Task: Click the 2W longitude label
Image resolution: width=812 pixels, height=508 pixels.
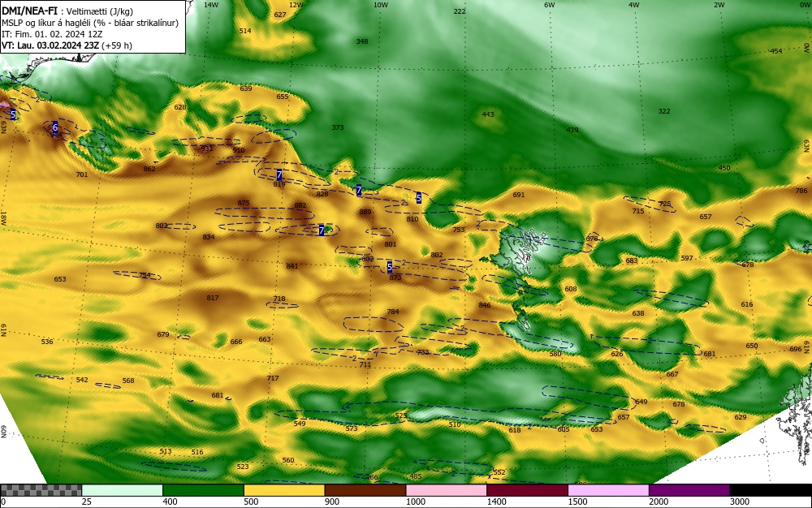Action: pyautogui.click(x=719, y=5)
